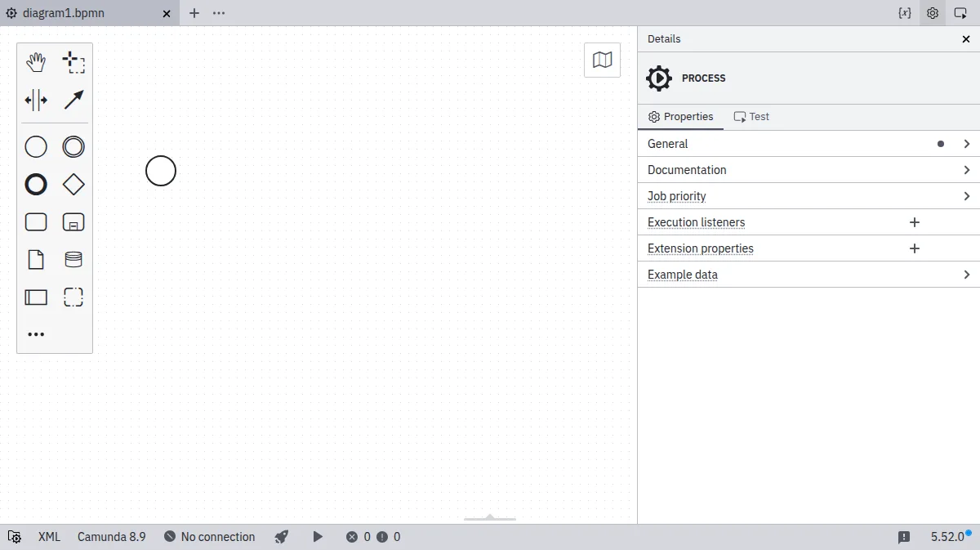Toggle the properties panel gear icon
Screen dimensions: 980x550
933,13
